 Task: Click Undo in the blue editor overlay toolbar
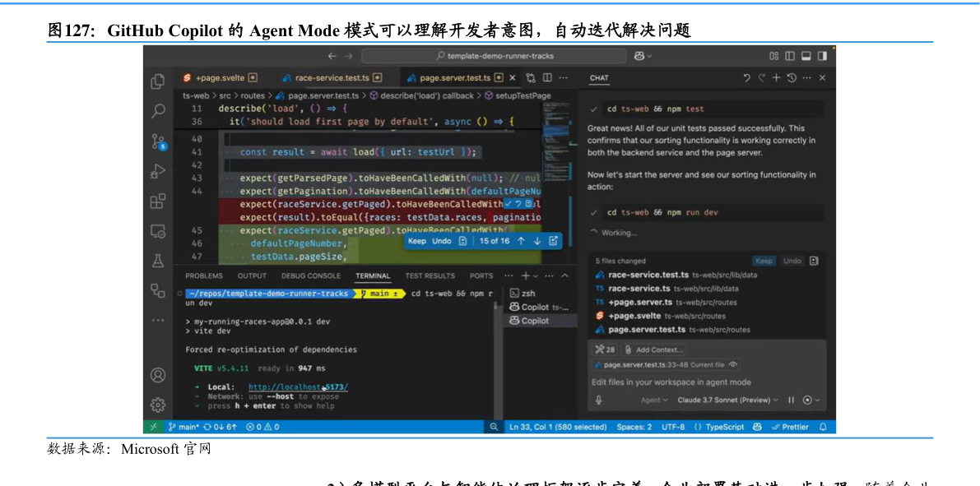click(442, 241)
